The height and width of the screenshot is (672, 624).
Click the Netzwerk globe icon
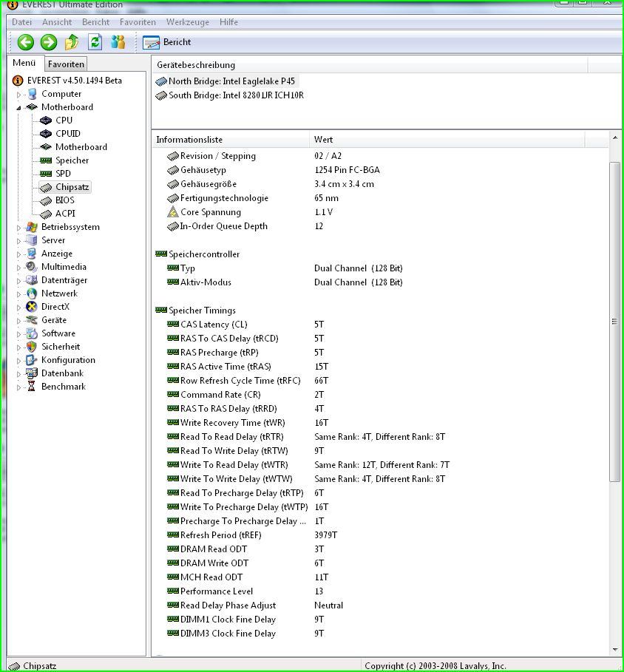[31, 293]
